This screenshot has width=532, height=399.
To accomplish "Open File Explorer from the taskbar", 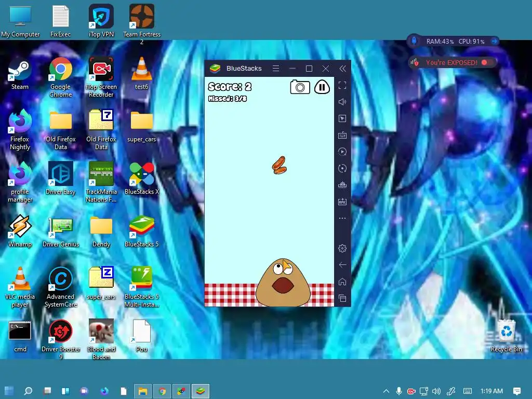I will (143, 391).
